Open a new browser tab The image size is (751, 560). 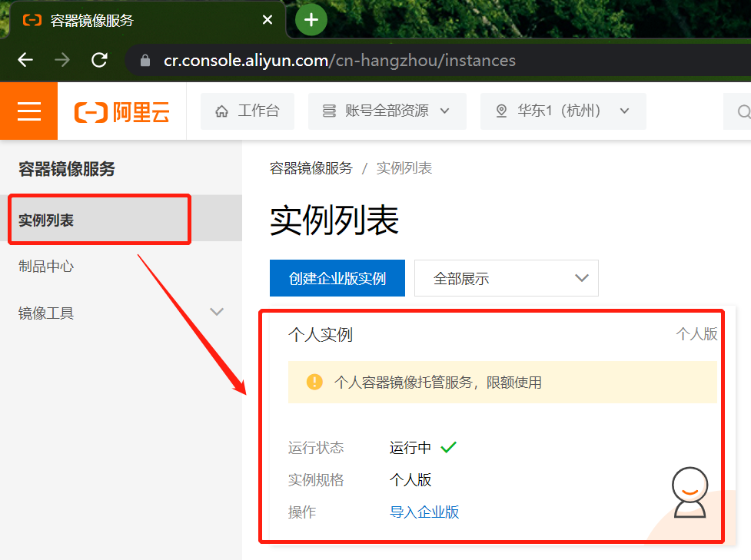click(x=311, y=20)
